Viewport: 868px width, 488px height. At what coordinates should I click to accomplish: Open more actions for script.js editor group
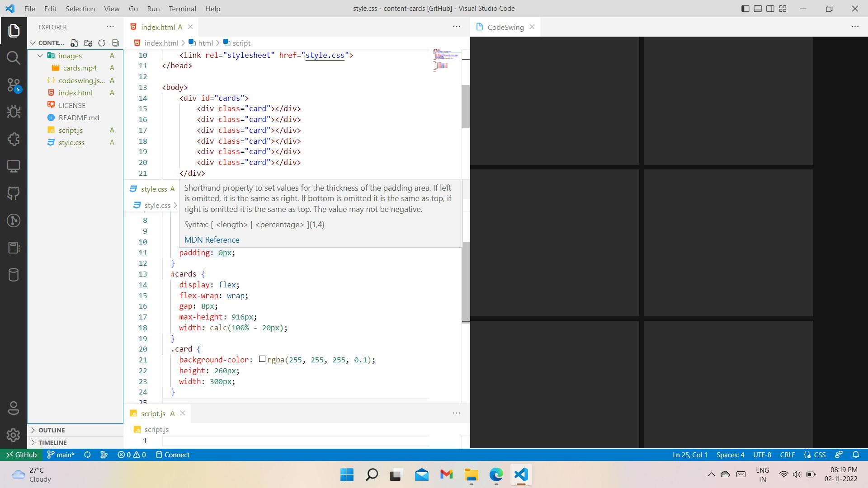pyautogui.click(x=457, y=413)
